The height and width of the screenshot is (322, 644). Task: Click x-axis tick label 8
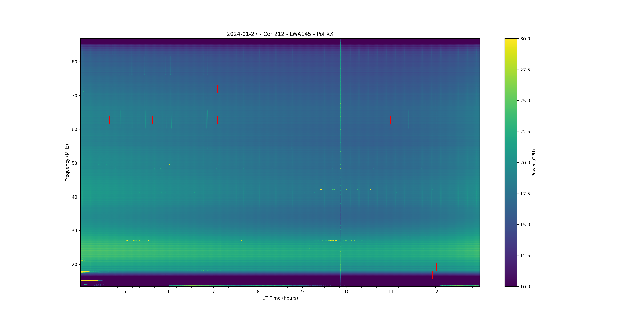click(258, 292)
